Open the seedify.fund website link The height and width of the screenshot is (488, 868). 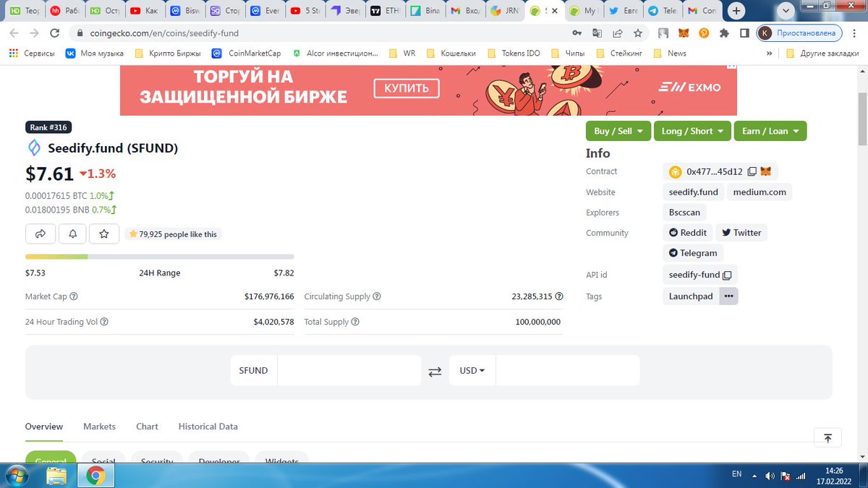694,192
